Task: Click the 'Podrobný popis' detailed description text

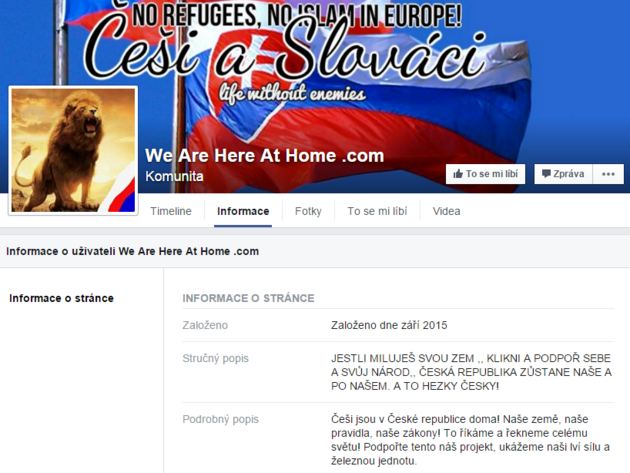Action: pyautogui.click(x=470, y=440)
